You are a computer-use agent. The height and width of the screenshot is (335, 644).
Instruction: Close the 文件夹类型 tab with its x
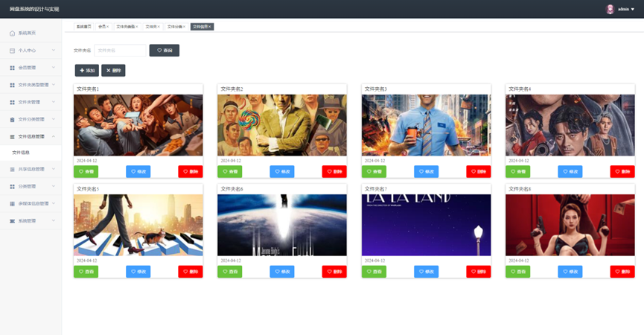click(x=137, y=27)
